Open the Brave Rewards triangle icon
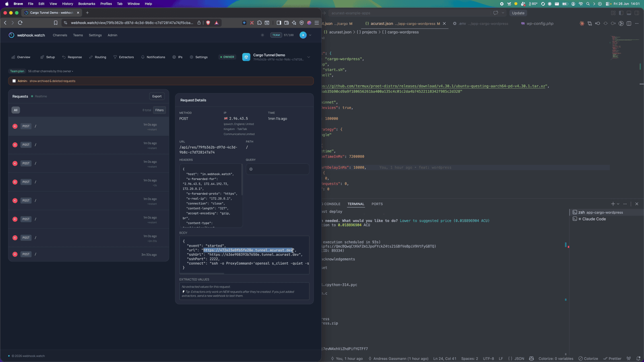This screenshot has height=362, width=644. pyautogui.click(x=217, y=23)
